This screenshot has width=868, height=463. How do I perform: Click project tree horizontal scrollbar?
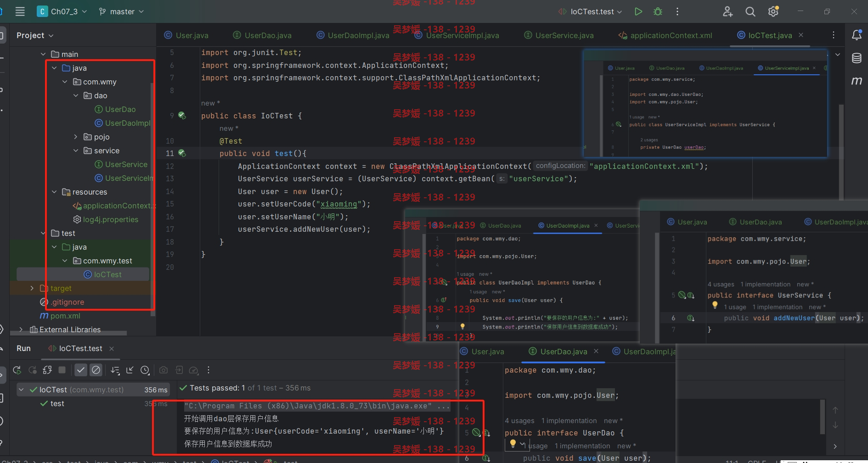69,333
